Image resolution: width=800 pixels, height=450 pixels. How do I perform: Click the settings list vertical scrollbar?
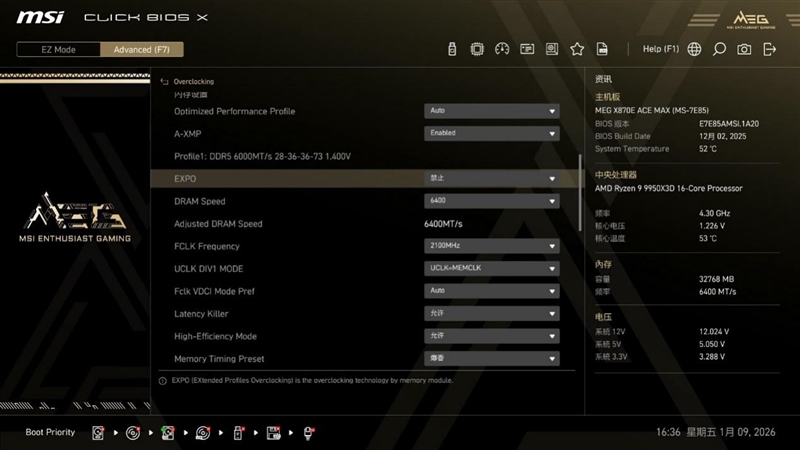pyautogui.click(x=580, y=192)
